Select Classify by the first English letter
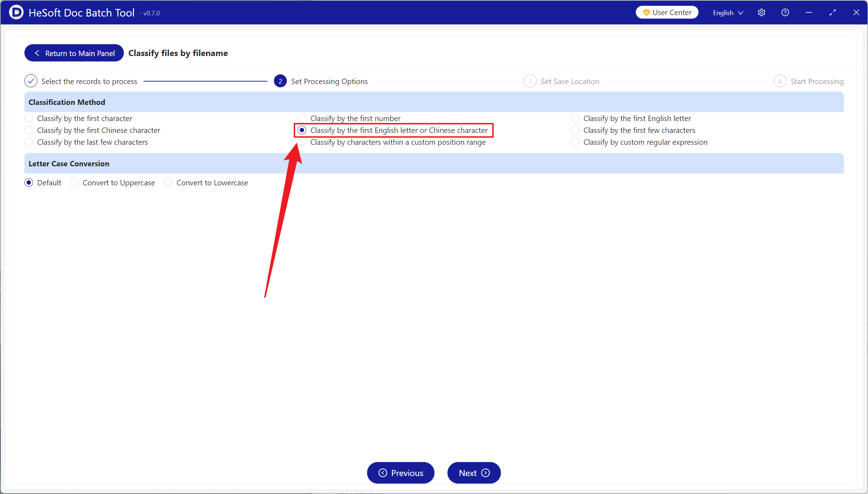 pyautogui.click(x=631, y=118)
